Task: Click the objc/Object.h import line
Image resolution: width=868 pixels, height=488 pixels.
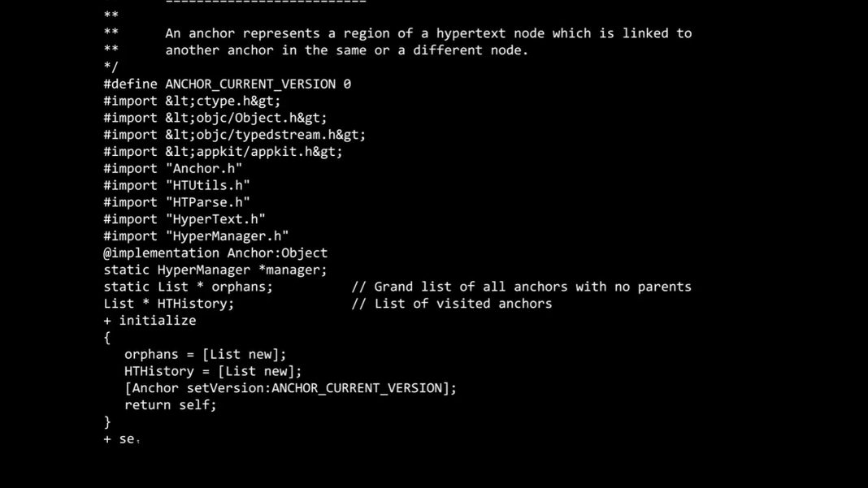Action: [215, 118]
